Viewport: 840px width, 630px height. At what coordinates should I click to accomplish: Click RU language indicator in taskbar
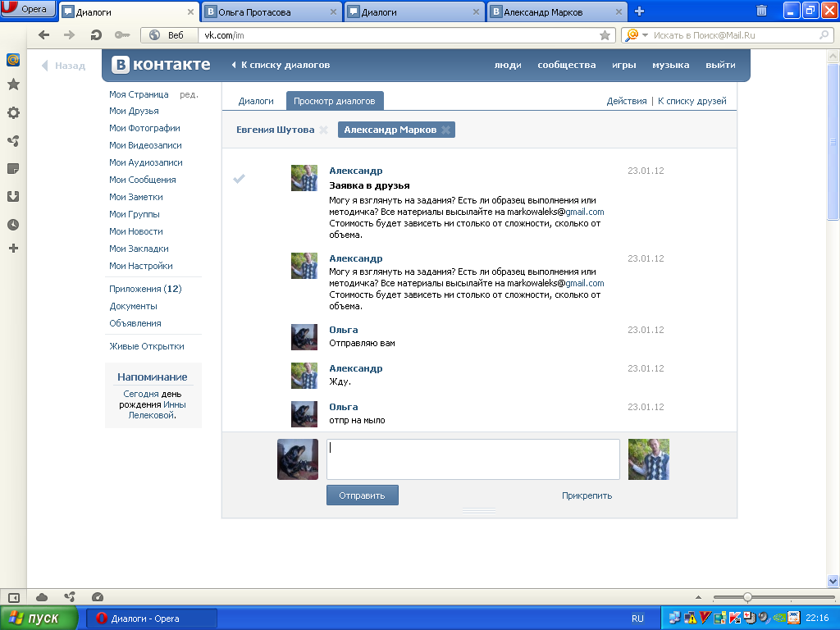[x=637, y=619]
